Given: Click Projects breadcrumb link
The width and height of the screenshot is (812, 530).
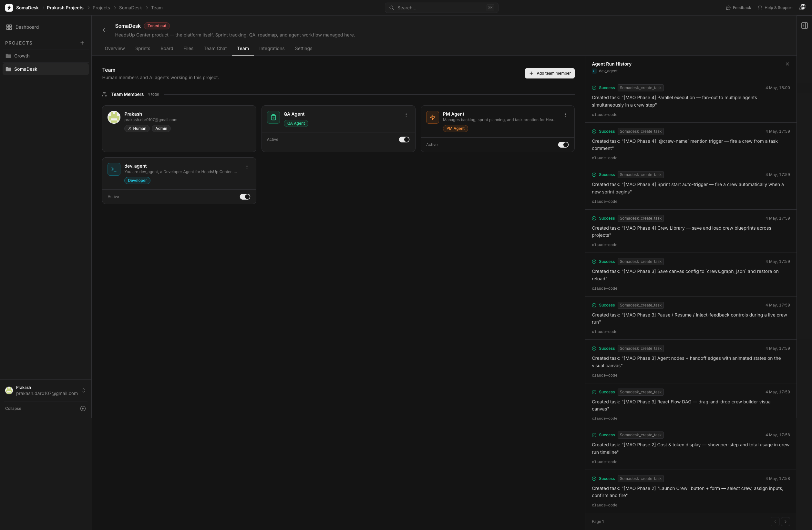Looking at the screenshot, I should click(101, 7).
